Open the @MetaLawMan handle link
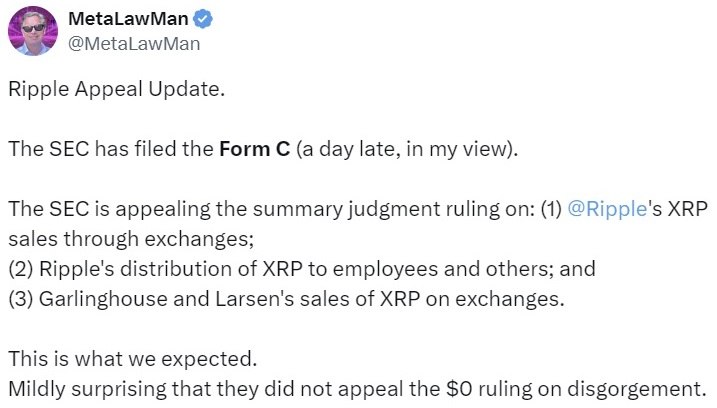Image resolution: width=717 pixels, height=408 pixels. tap(133, 43)
